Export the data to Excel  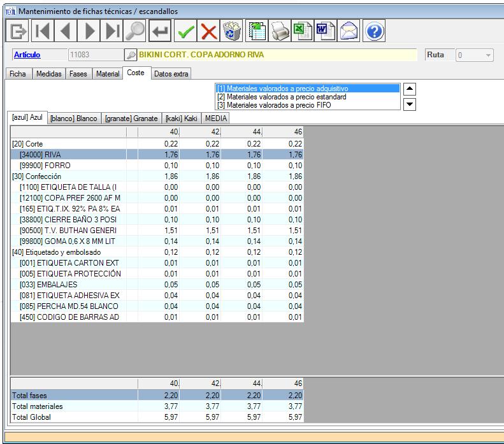coord(302,31)
